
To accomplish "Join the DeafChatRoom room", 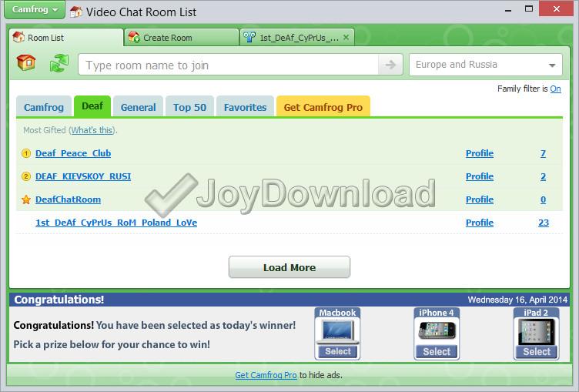I will pyautogui.click(x=68, y=199).
